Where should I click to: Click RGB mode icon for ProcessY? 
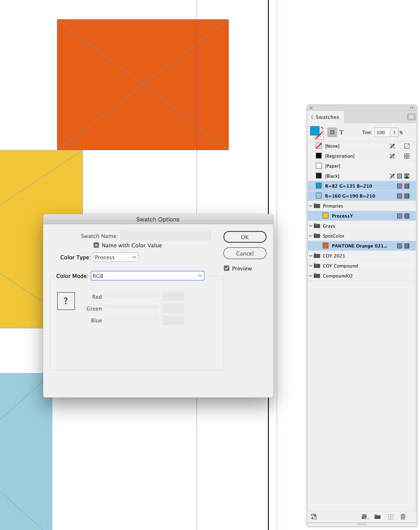pos(407,216)
